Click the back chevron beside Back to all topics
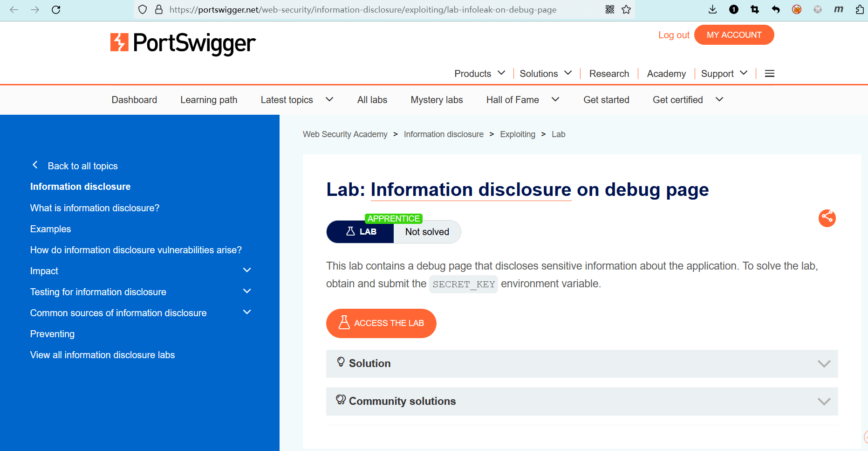The width and height of the screenshot is (868, 451). pyautogui.click(x=35, y=165)
